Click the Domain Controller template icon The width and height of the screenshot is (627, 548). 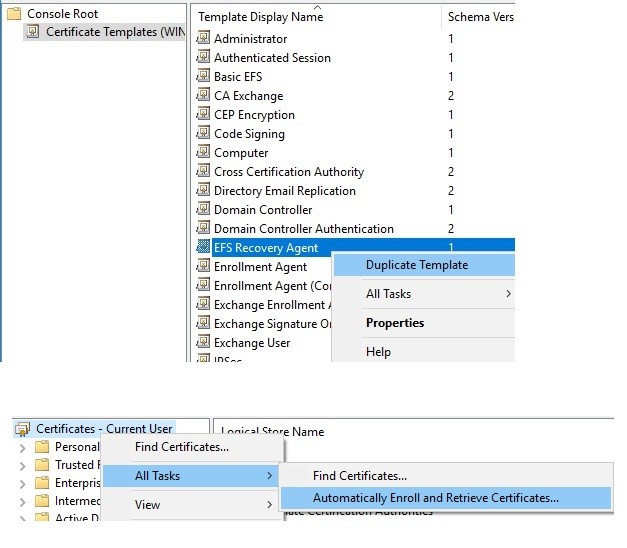tap(202, 210)
